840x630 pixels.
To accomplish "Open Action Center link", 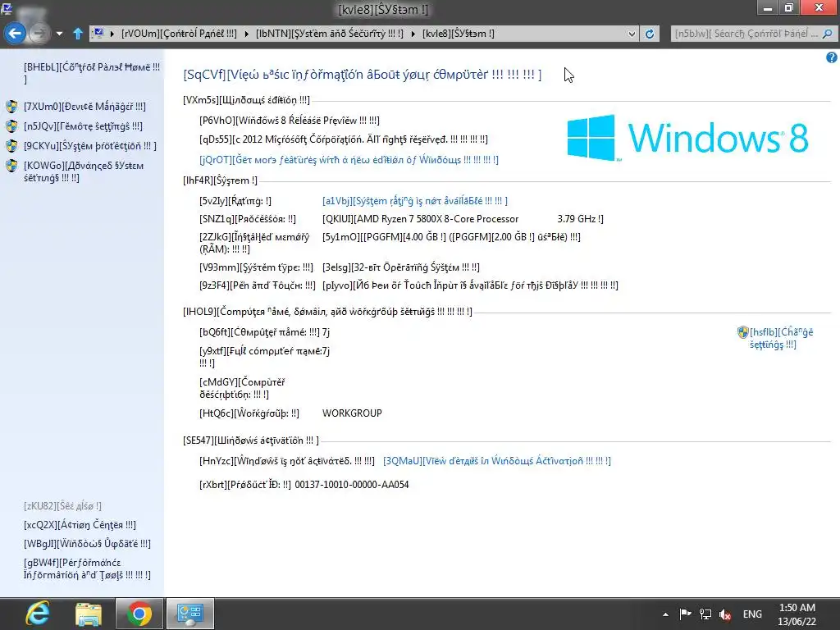I will tap(80, 525).
